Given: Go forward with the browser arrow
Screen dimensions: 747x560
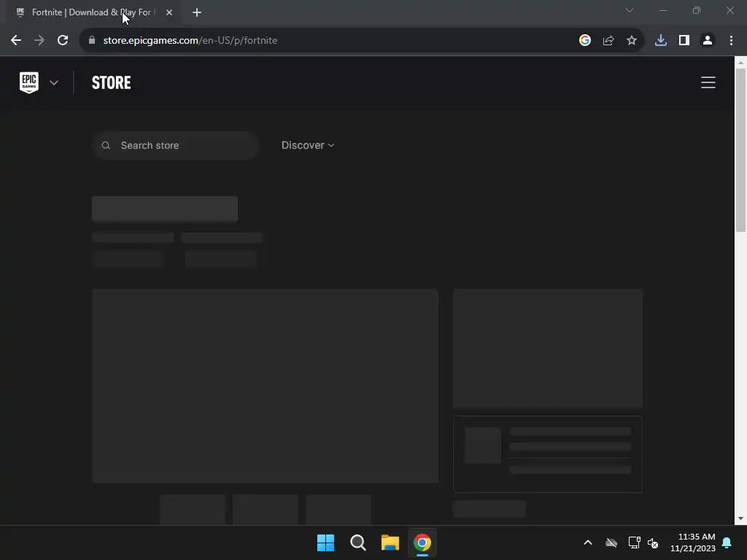Looking at the screenshot, I should 39,41.
